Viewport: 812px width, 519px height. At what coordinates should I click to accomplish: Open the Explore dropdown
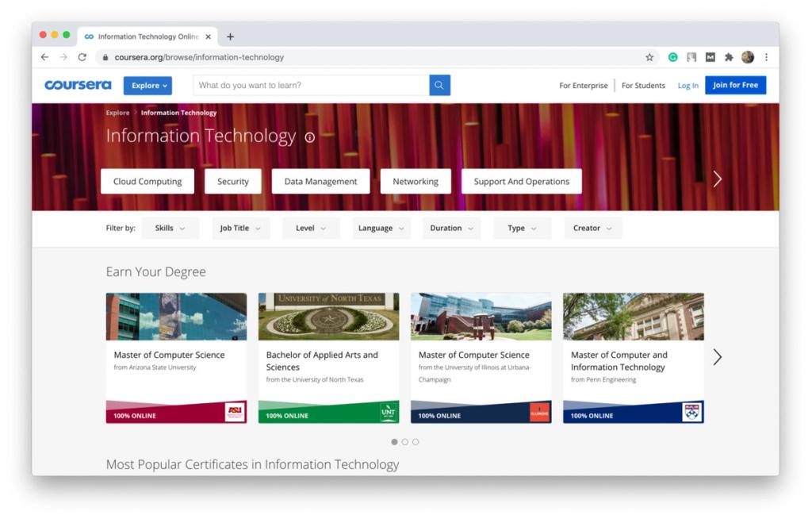coord(147,86)
